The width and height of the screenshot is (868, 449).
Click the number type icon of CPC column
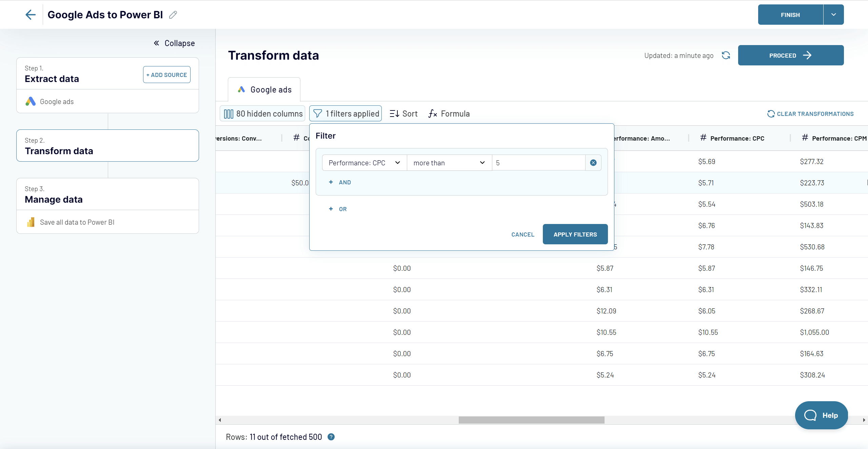click(703, 138)
